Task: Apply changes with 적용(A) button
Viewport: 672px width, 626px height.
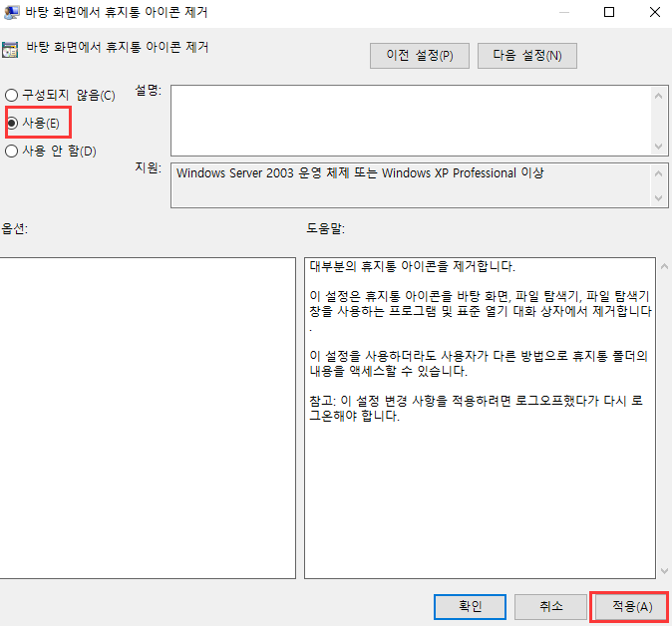Action: 632,606
